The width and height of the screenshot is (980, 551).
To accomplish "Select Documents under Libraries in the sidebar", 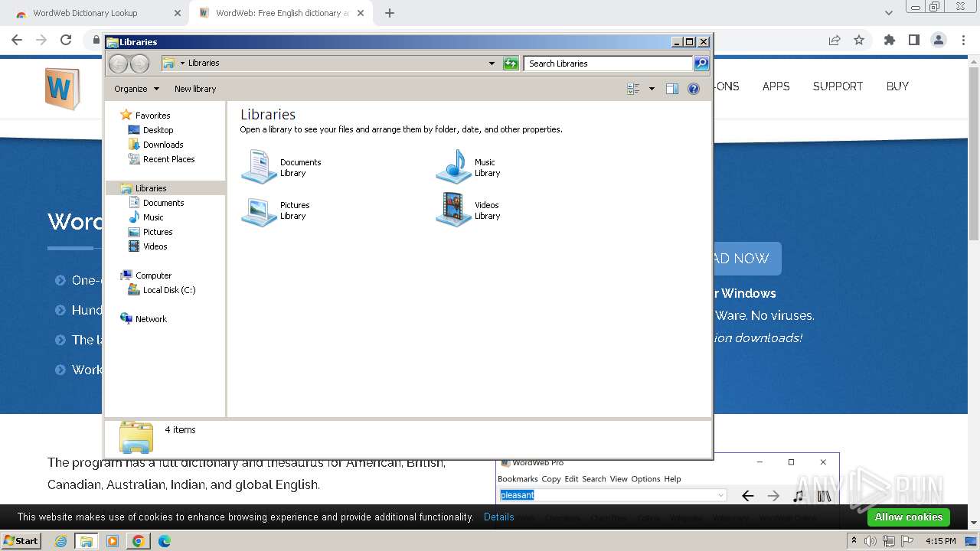I will pos(163,203).
